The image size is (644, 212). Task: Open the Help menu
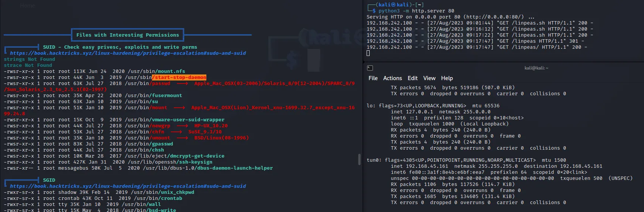point(447,78)
